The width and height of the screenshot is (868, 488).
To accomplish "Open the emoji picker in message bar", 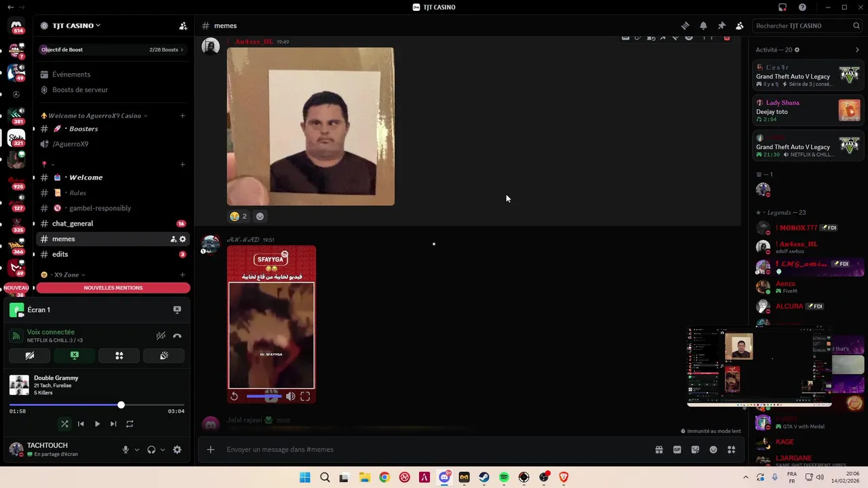I will pos(713,449).
